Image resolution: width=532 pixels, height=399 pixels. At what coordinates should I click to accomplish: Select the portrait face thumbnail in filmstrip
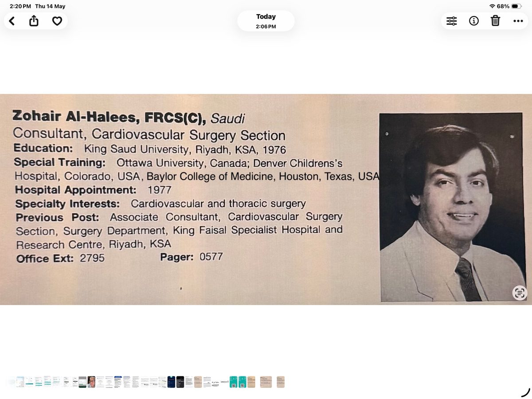pos(91,382)
